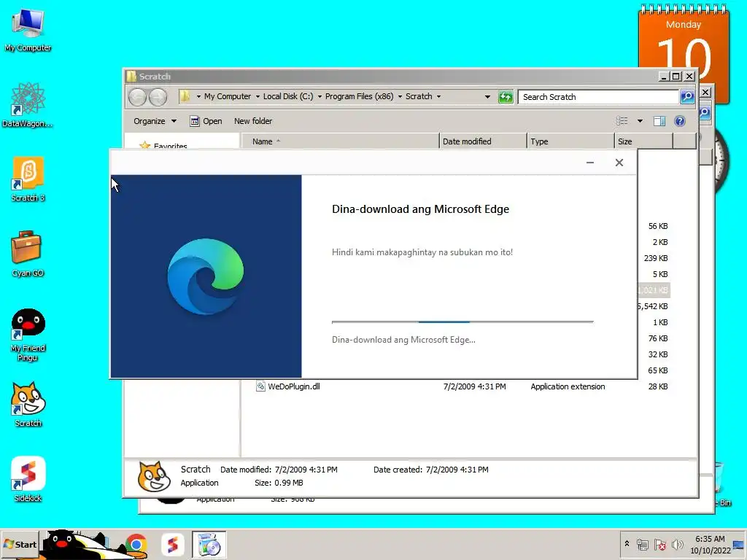The height and width of the screenshot is (560, 747).
Task: Open explorer Help question icon
Action: point(680,121)
